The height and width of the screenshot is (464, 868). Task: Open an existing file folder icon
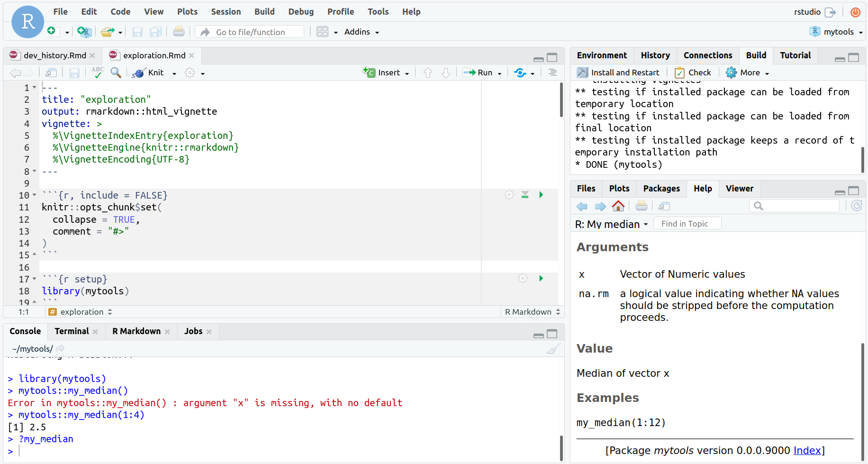(107, 32)
